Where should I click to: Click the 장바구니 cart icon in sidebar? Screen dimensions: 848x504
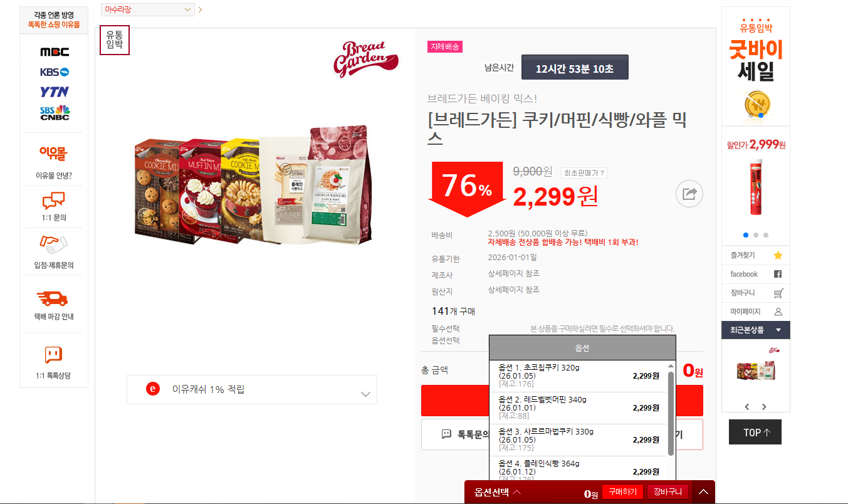(778, 293)
